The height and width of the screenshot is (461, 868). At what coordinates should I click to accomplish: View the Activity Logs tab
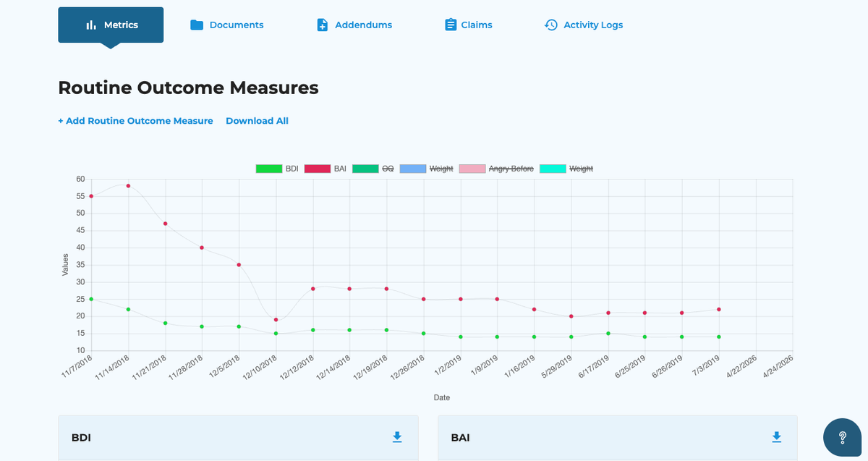(583, 25)
